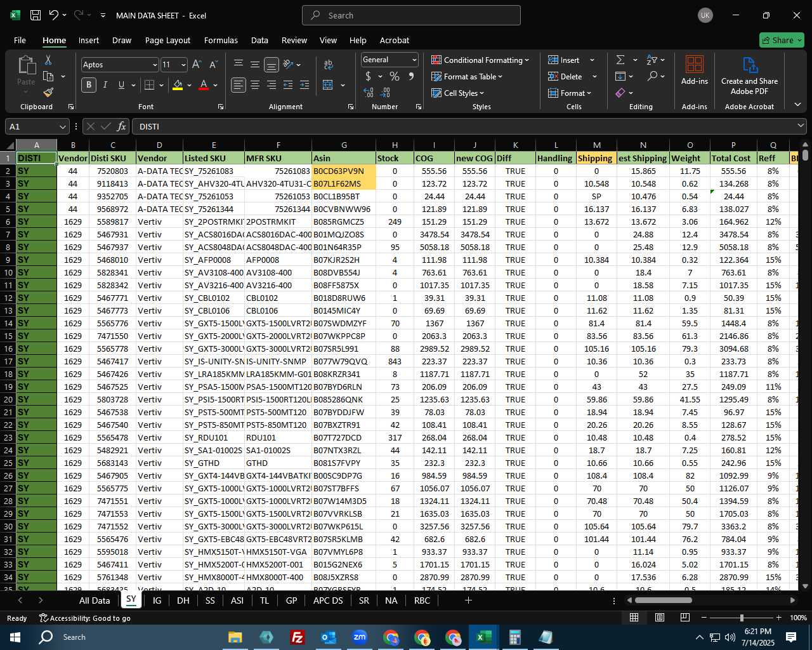Open Borders dropdown arrow
812x650 pixels.
tap(161, 85)
